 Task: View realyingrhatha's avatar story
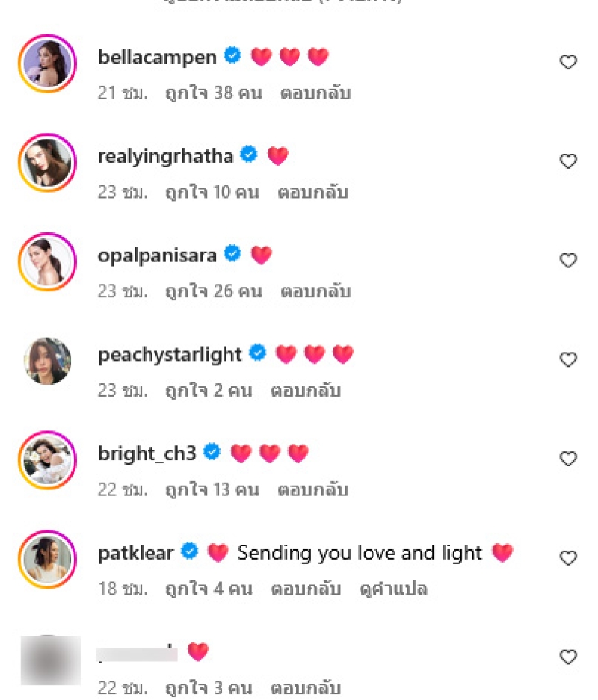coord(48,163)
